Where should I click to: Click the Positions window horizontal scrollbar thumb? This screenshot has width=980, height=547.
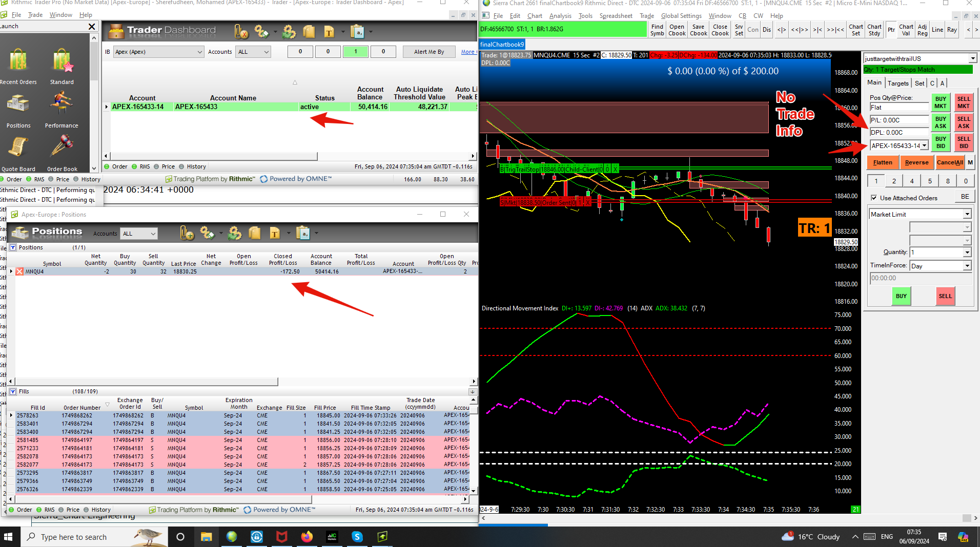146,382
